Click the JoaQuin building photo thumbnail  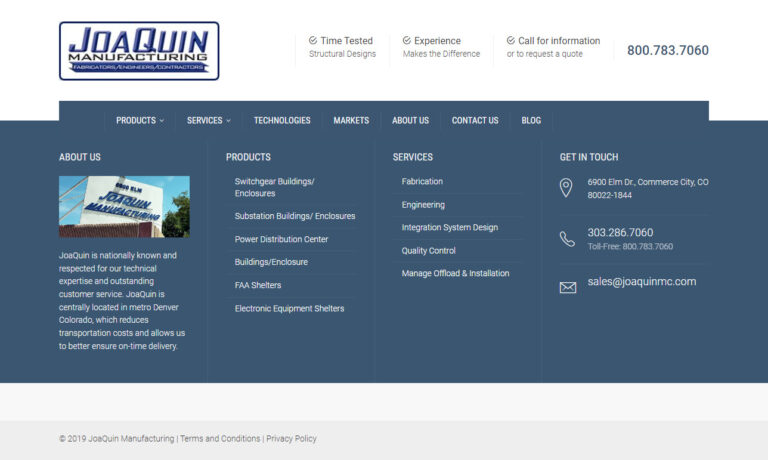124,206
